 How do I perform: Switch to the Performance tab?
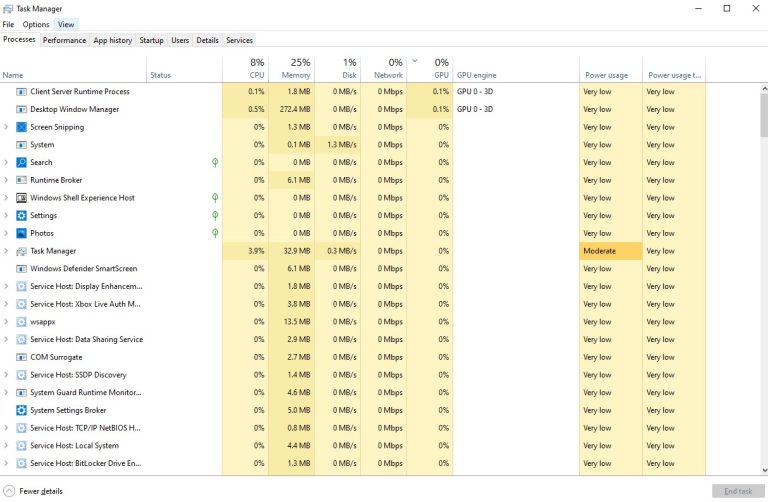click(64, 40)
